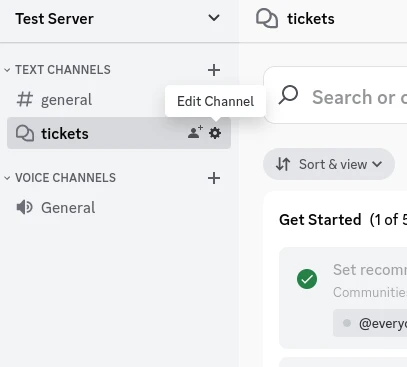Click the hash icon next to general
Viewport: 407px width, 367px height.
[x=25, y=100]
